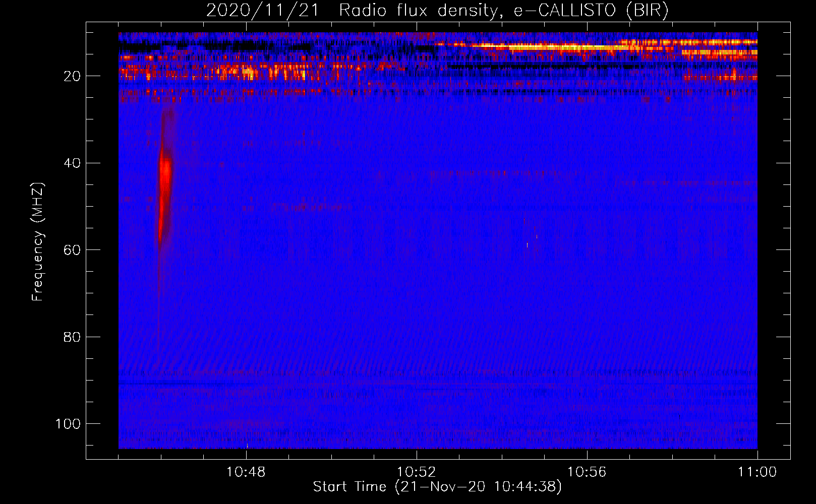Screen dimensions: 816x504
Task: Select the 10:52 time tick label
Action: [x=417, y=472]
